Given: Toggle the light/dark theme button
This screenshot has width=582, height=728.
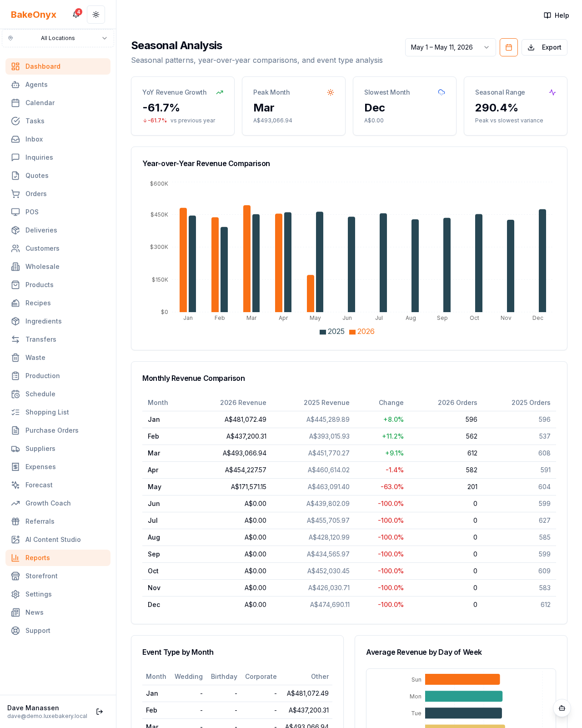Looking at the screenshot, I should [96, 15].
